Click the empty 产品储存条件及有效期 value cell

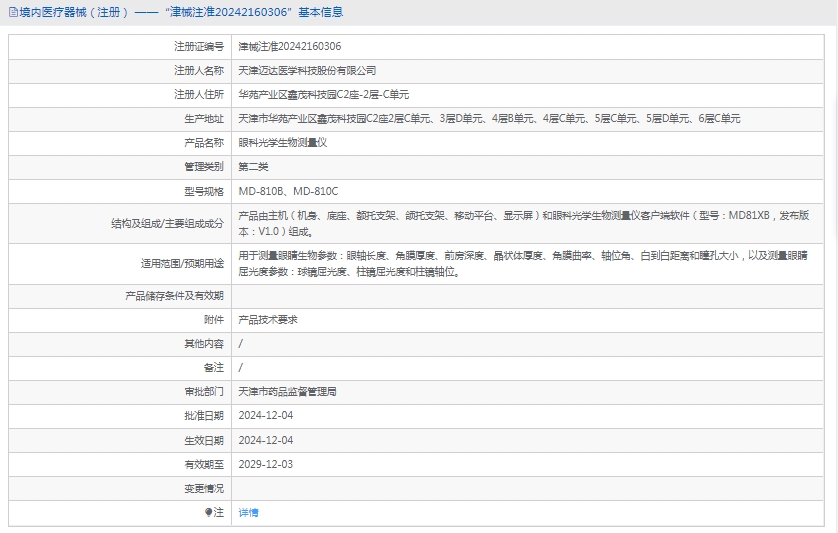pyautogui.click(x=530, y=295)
